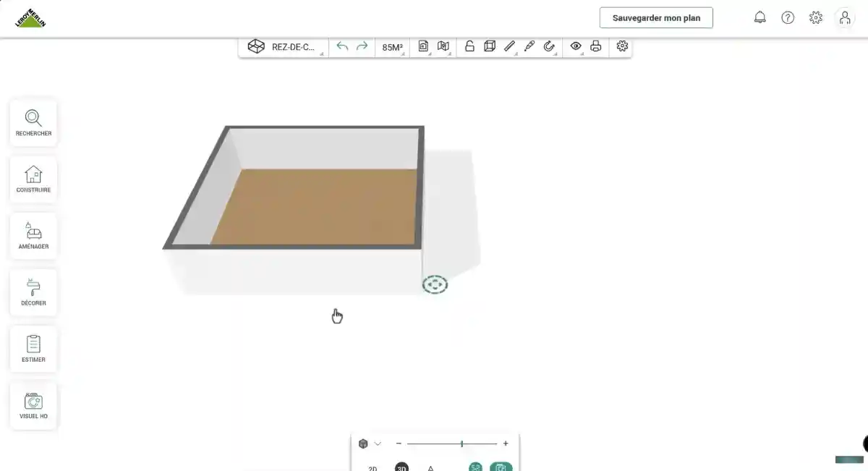Image resolution: width=868 pixels, height=471 pixels.
Task: Click the 3D wireframe cube icon
Action: (490, 46)
